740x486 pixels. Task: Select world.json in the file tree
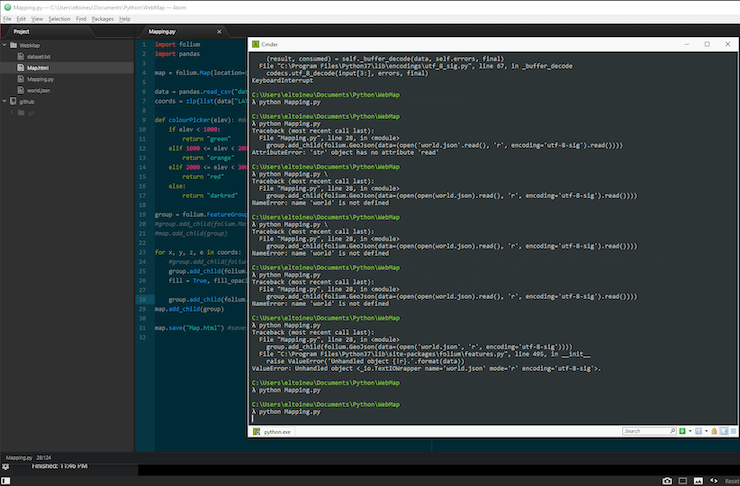coord(40,89)
